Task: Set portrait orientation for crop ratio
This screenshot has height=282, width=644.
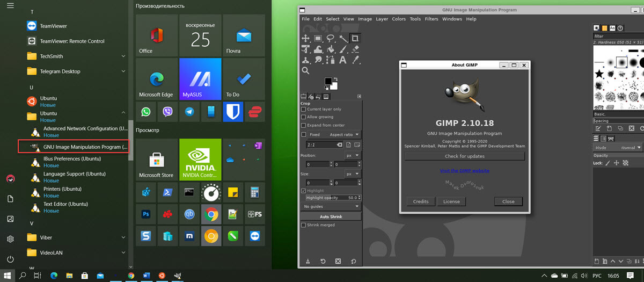Action: point(349,145)
